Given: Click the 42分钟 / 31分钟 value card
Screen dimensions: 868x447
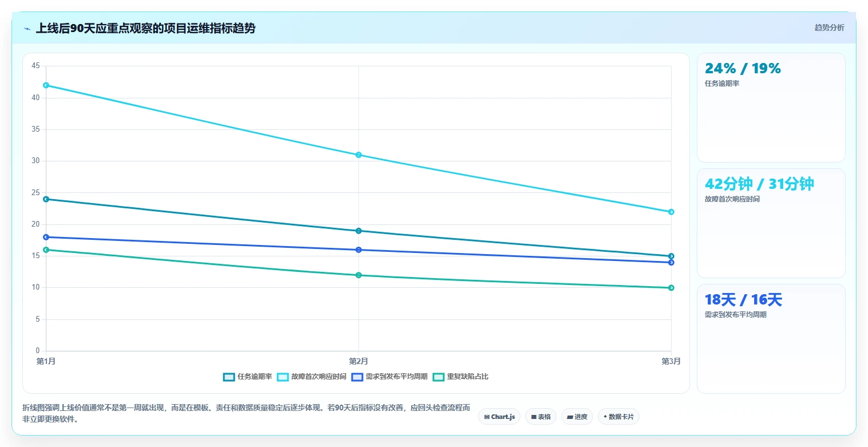Looking at the screenshot, I should point(771,223).
